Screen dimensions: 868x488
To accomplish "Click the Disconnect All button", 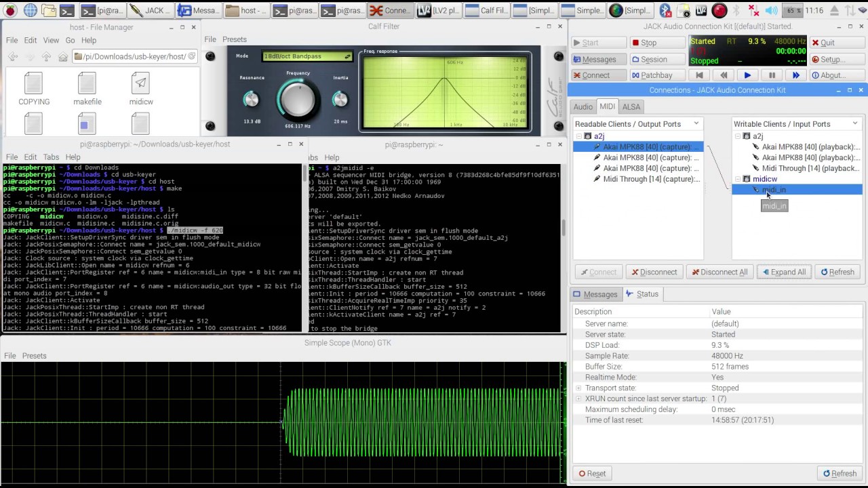I will (719, 272).
